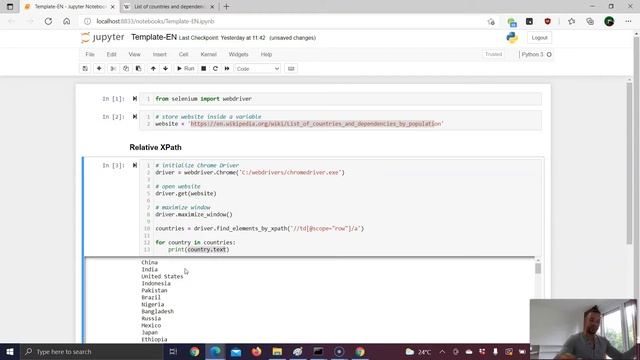Viewport: 640px width, 360px height.
Task: Open browser Favorites star icon
Action: (571, 21)
